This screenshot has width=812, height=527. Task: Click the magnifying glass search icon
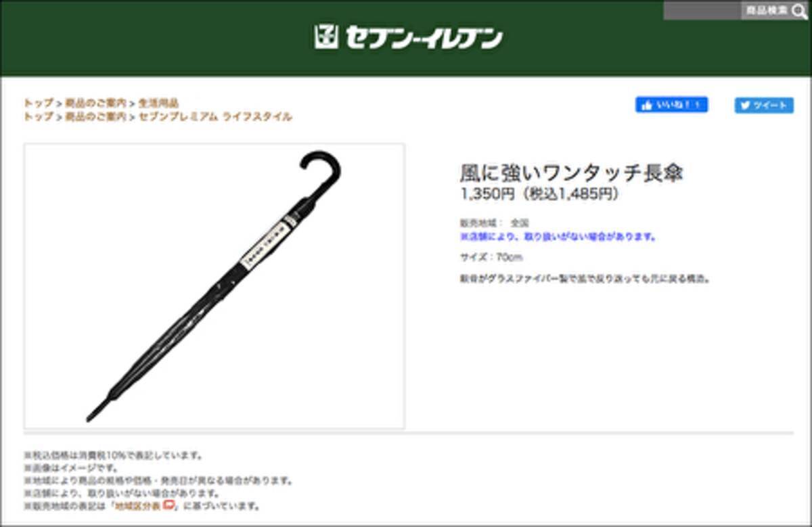tap(799, 12)
